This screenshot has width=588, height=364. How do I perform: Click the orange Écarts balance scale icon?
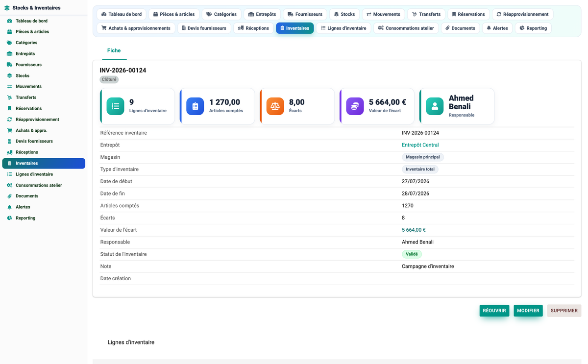[275, 106]
